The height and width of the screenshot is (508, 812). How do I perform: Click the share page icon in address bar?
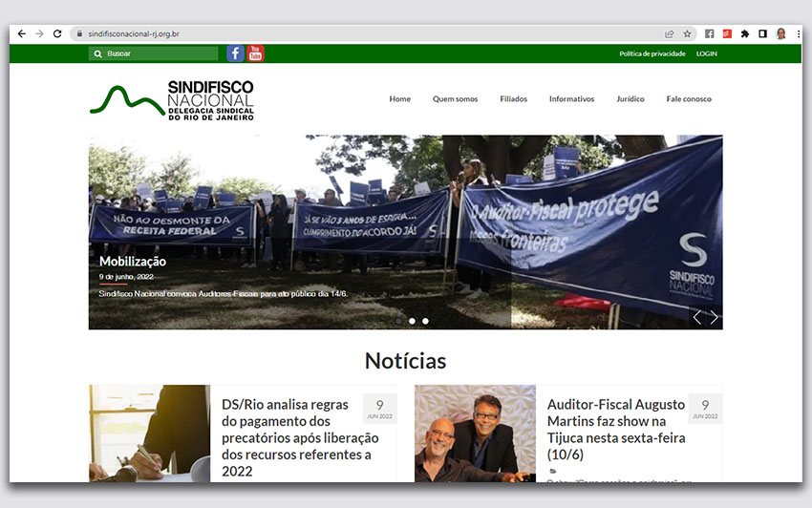coord(669,33)
